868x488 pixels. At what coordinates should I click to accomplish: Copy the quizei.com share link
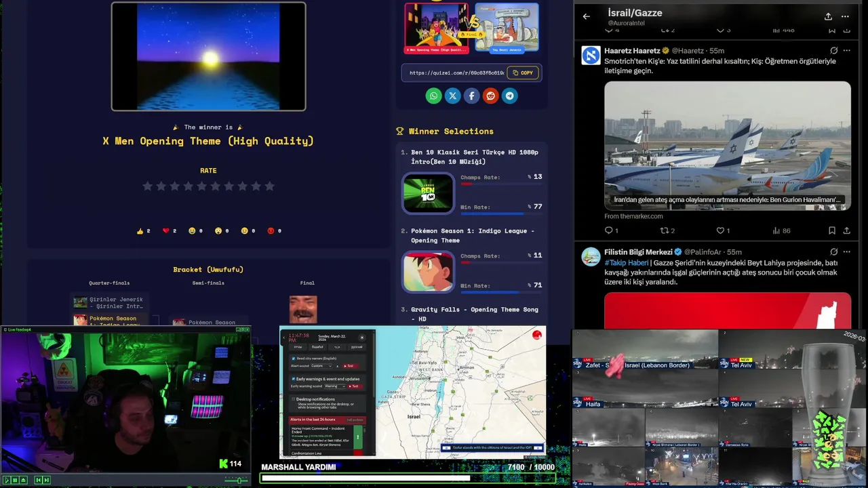pos(523,73)
